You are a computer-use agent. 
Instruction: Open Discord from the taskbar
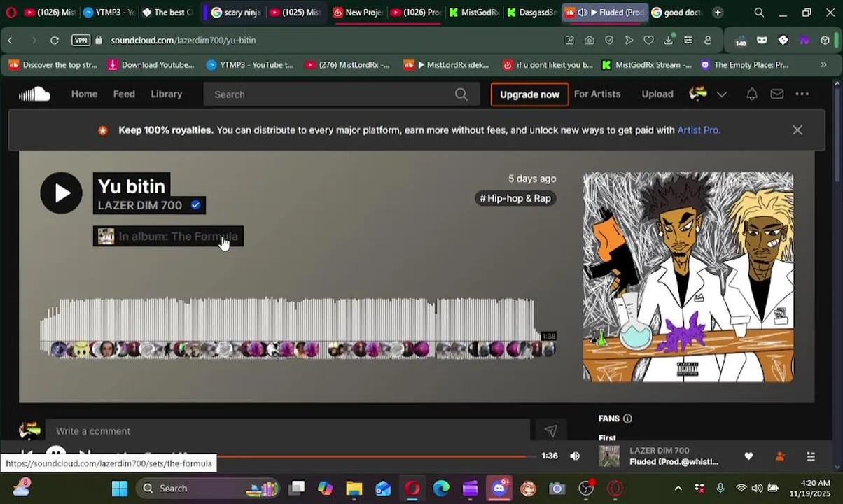(x=499, y=489)
